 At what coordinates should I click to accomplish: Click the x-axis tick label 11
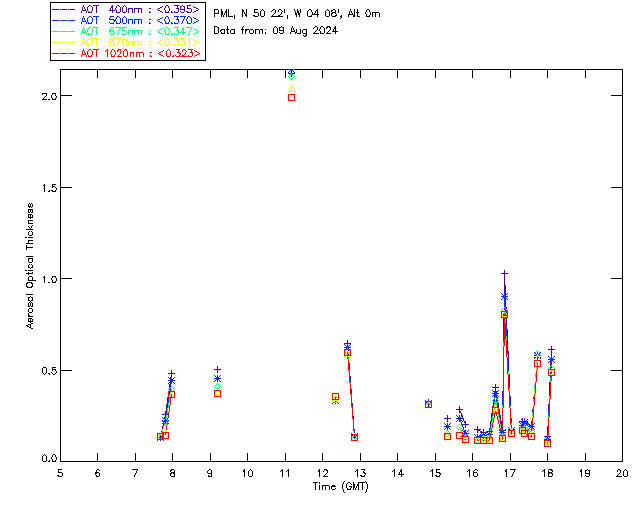pos(285,474)
